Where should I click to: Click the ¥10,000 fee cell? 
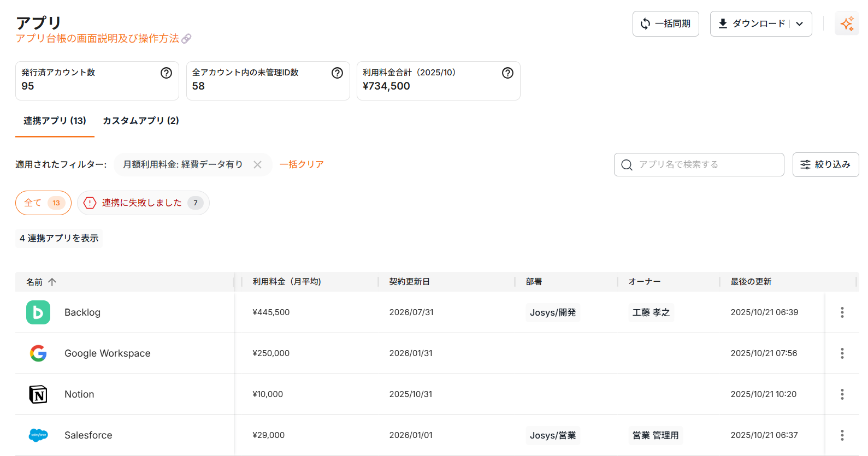click(268, 394)
